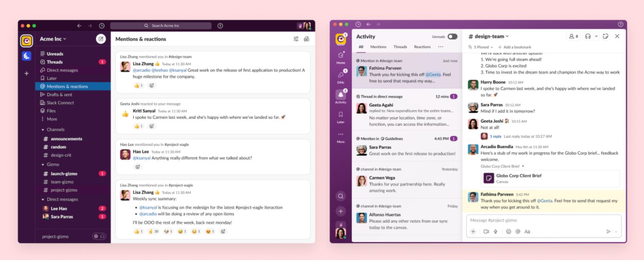644x260 pixels.
Task: Switch to the blue second workspace icon
Action: point(26,56)
